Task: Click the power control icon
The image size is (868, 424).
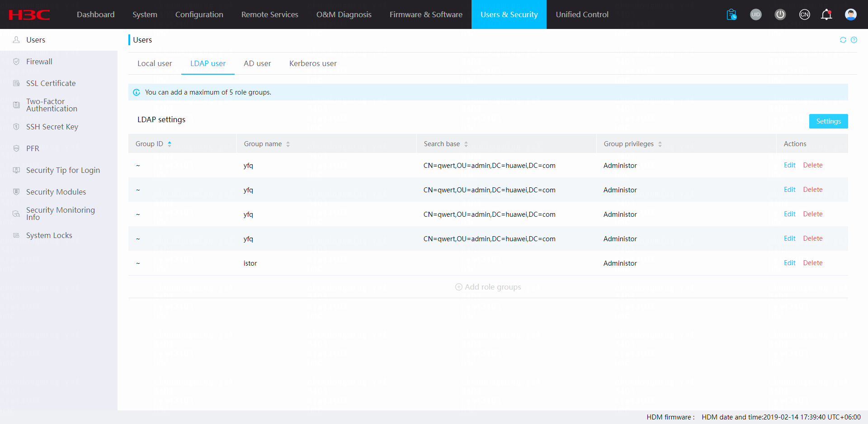Action: [x=780, y=14]
